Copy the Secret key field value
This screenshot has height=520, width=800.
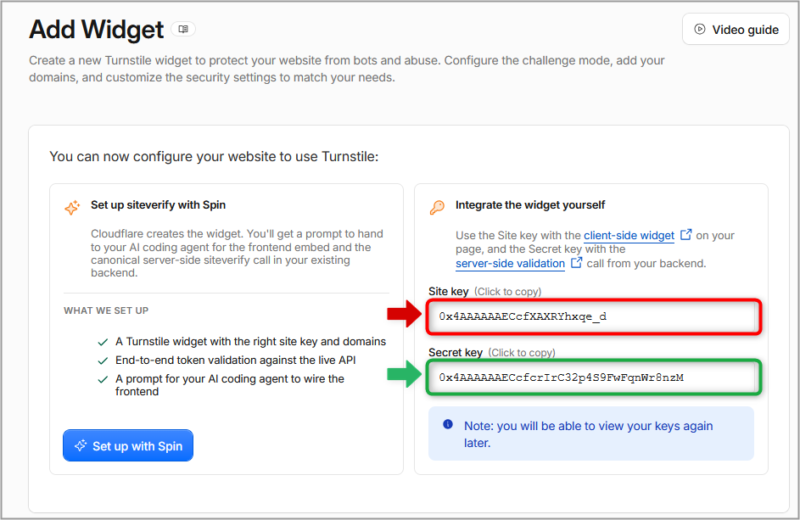click(x=594, y=378)
